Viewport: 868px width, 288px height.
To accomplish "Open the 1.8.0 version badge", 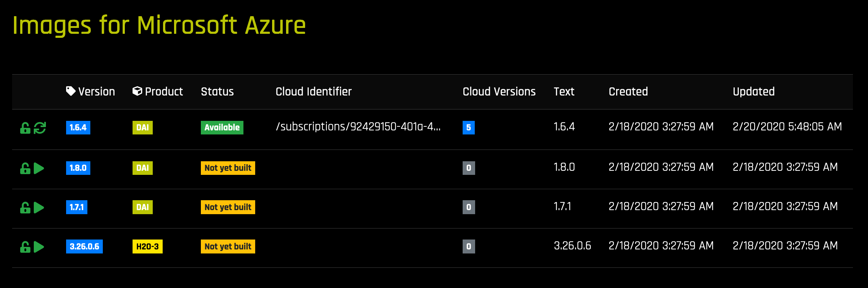I will point(78,168).
